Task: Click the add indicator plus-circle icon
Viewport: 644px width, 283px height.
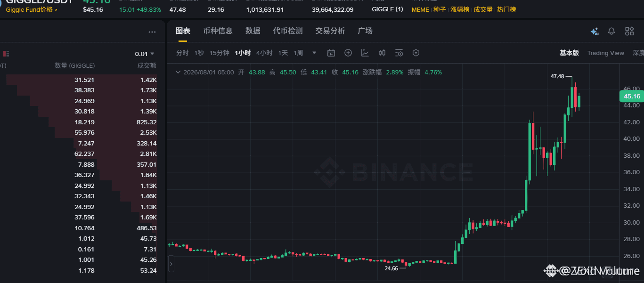Action: 348,53
